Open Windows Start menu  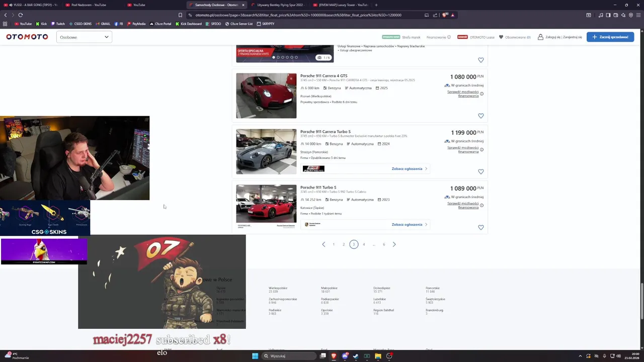[255, 356]
